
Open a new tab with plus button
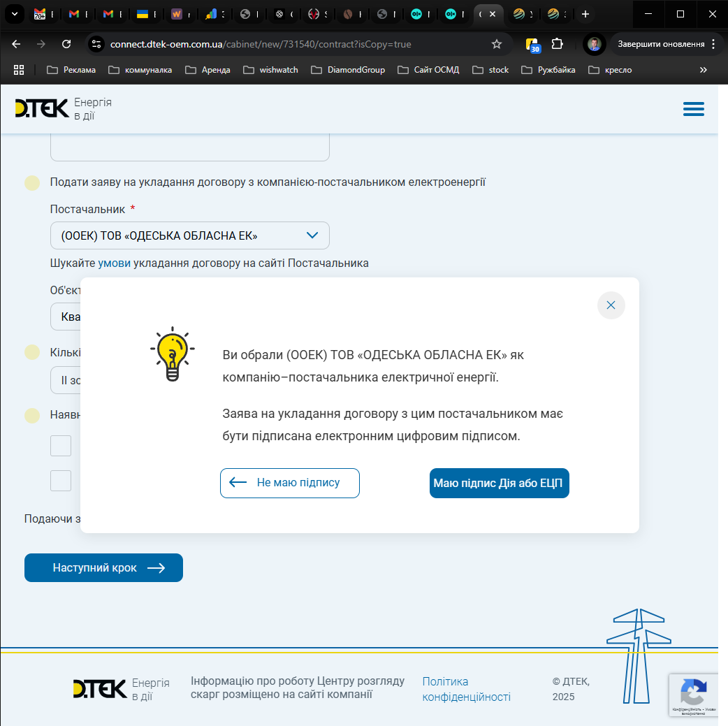tap(585, 14)
